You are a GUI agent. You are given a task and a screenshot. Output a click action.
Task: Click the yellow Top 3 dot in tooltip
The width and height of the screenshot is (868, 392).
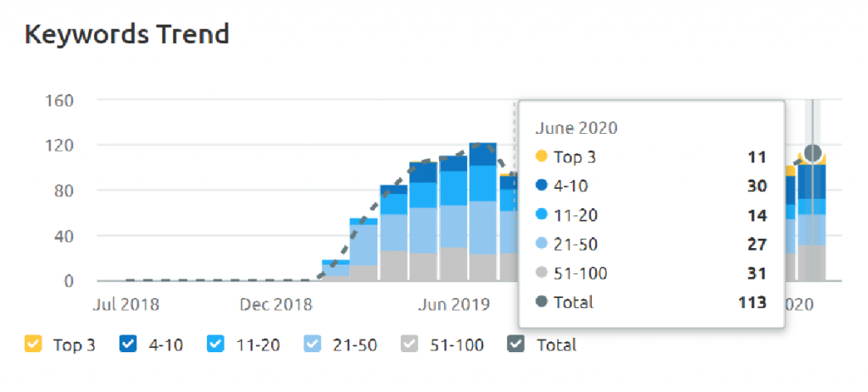point(542,157)
